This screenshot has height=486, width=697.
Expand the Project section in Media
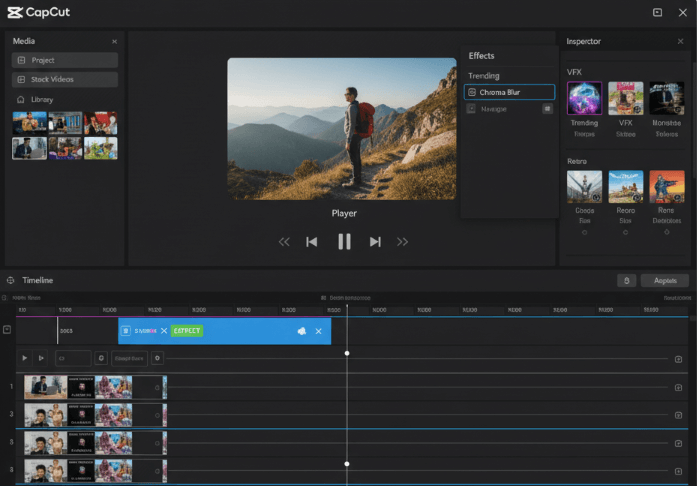tap(65, 60)
